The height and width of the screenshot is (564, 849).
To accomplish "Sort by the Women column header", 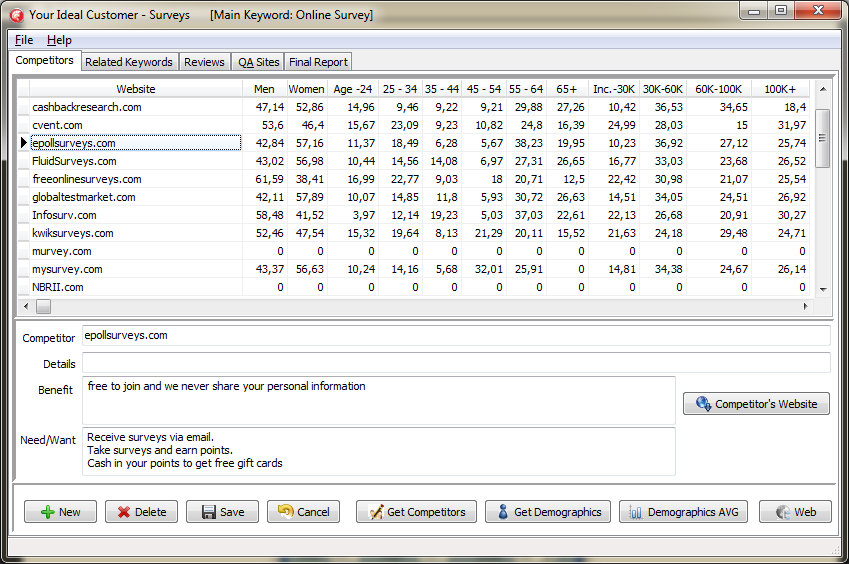I will (306, 89).
